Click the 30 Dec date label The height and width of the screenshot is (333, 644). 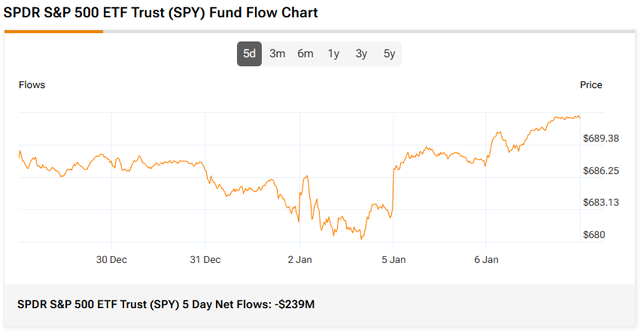coord(111,260)
